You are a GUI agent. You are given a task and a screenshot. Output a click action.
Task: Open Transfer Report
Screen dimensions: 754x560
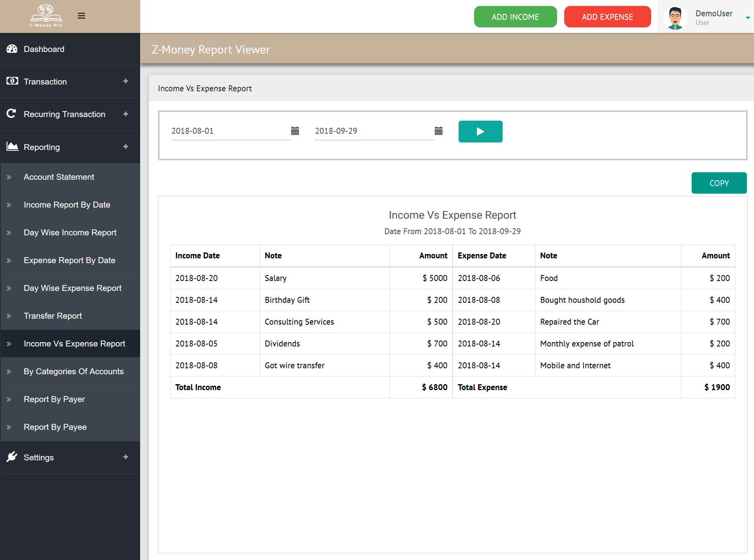tap(70, 316)
